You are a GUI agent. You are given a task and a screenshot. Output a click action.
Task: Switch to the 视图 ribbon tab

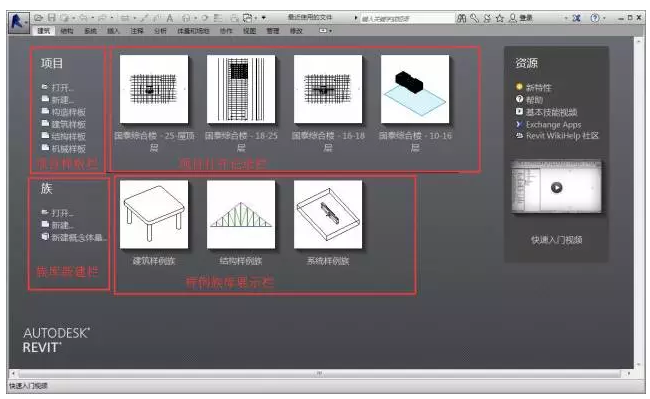coord(249,31)
